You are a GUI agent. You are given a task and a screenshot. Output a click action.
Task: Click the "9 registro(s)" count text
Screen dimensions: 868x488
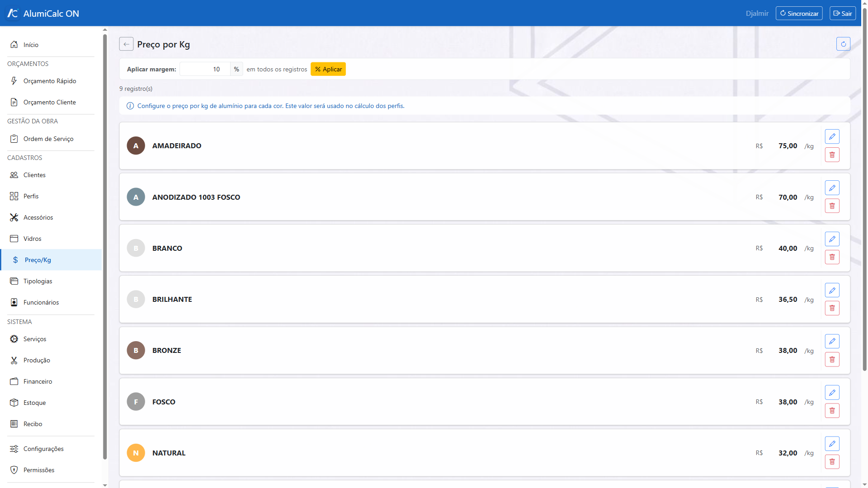click(136, 89)
